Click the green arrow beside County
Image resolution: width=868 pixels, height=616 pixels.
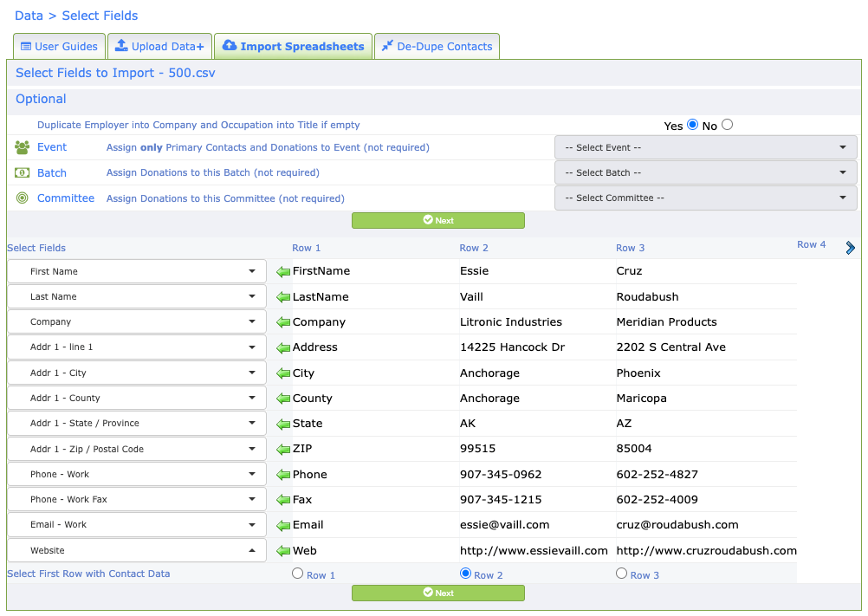[x=283, y=399]
